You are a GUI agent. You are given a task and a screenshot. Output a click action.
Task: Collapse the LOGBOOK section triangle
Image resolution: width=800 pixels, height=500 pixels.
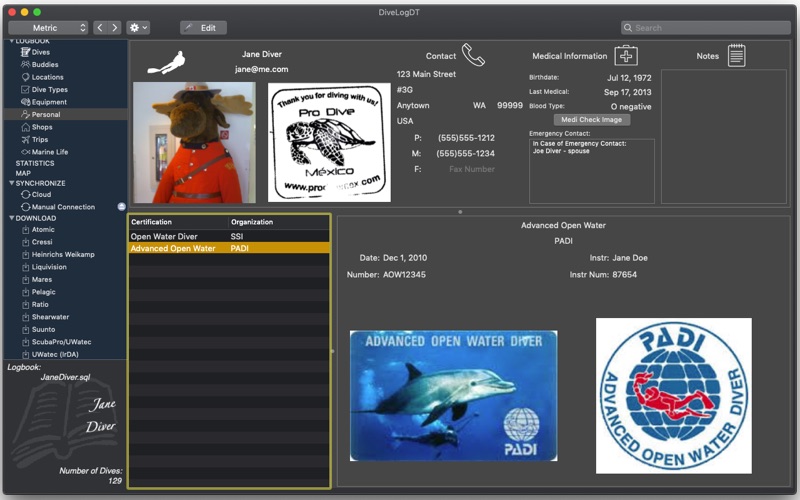11,41
